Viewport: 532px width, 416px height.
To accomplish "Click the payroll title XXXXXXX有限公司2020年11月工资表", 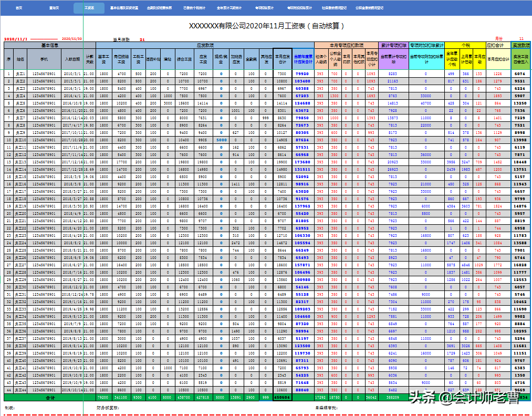I will pos(267,26).
